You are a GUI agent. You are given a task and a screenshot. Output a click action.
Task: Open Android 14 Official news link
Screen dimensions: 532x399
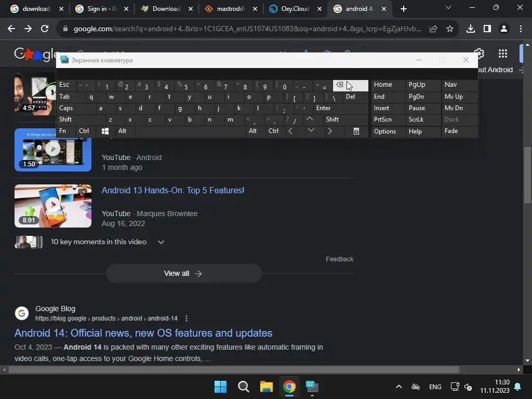143,333
